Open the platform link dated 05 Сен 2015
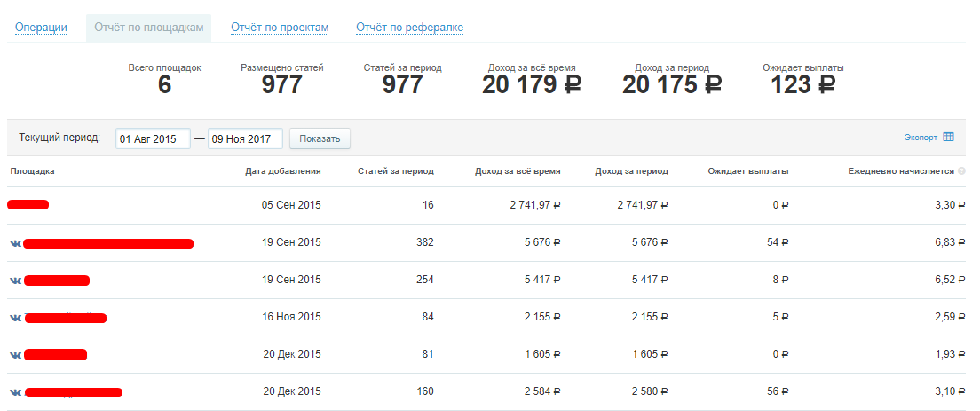 pyautogui.click(x=28, y=205)
